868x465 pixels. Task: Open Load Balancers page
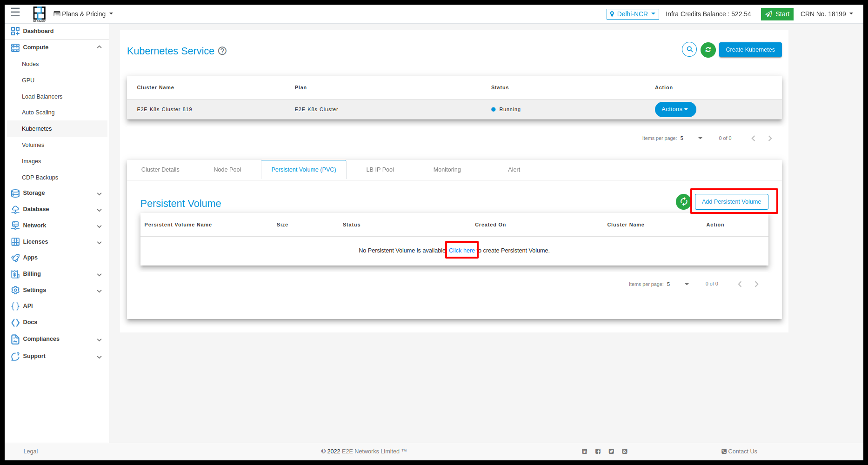click(42, 97)
